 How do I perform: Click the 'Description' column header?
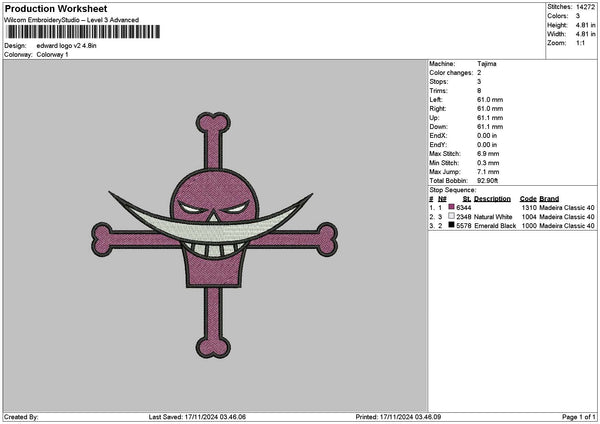[x=492, y=199]
